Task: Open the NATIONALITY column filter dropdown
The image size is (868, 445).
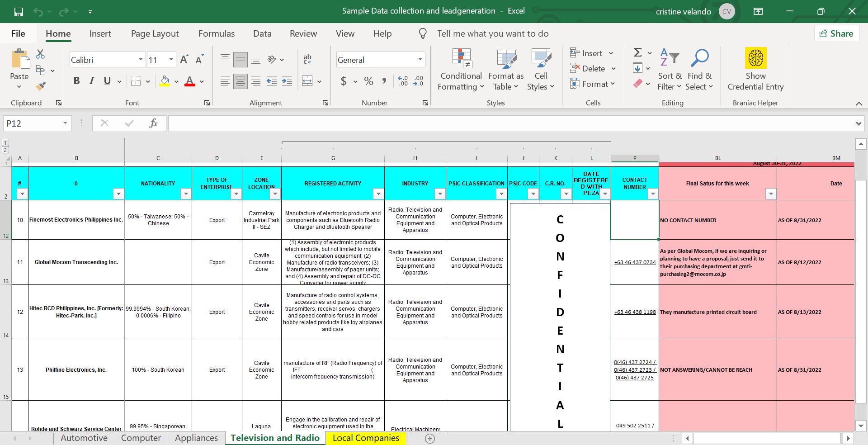Action: point(185,194)
